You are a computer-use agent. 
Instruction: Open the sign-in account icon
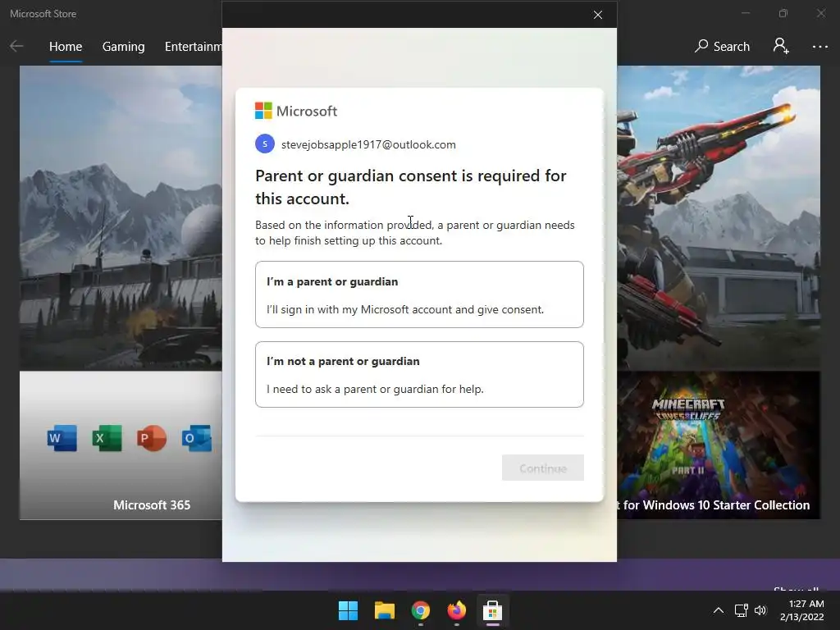tap(781, 46)
